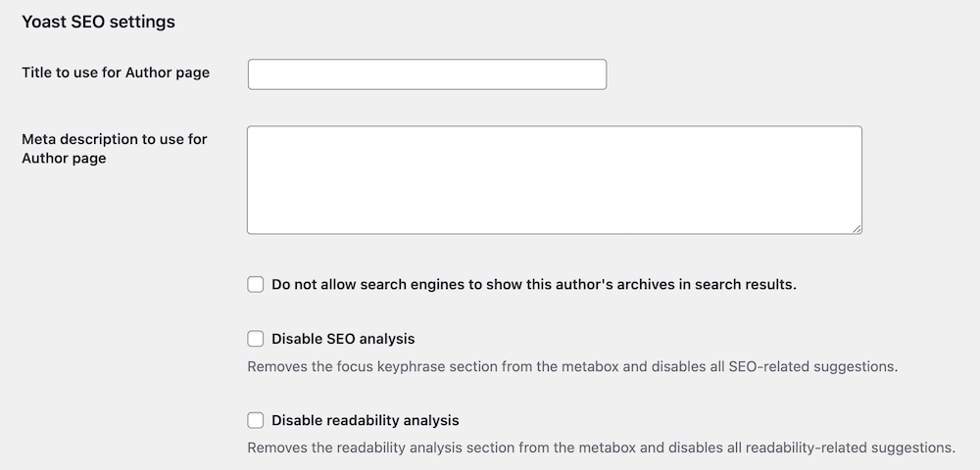Click the focus keyphrase removal description text
This screenshot has height=470, width=980.
click(572, 366)
